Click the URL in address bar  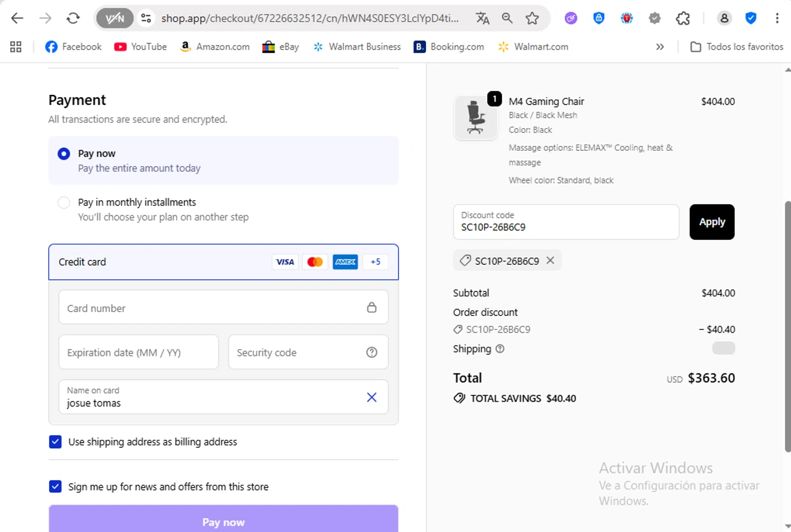click(310, 18)
